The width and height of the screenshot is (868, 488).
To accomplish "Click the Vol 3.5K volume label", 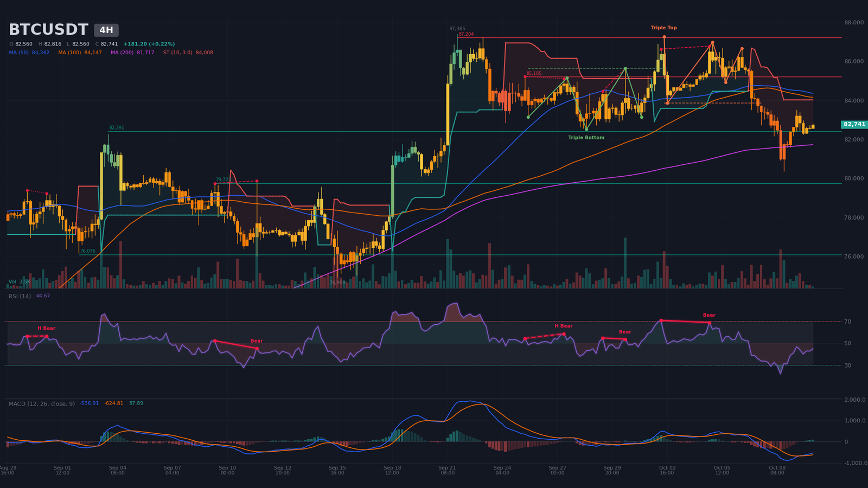I will pyautogui.click(x=20, y=282).
